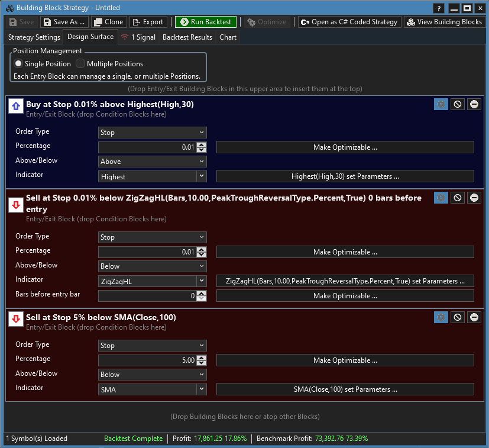Open Above/Below dropdown in SMA block

tap(152, 375)
